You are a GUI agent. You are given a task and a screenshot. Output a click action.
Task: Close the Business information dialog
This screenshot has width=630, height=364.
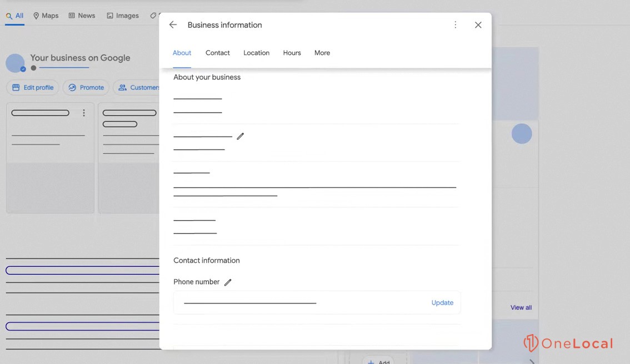click(x=478, y=25)
